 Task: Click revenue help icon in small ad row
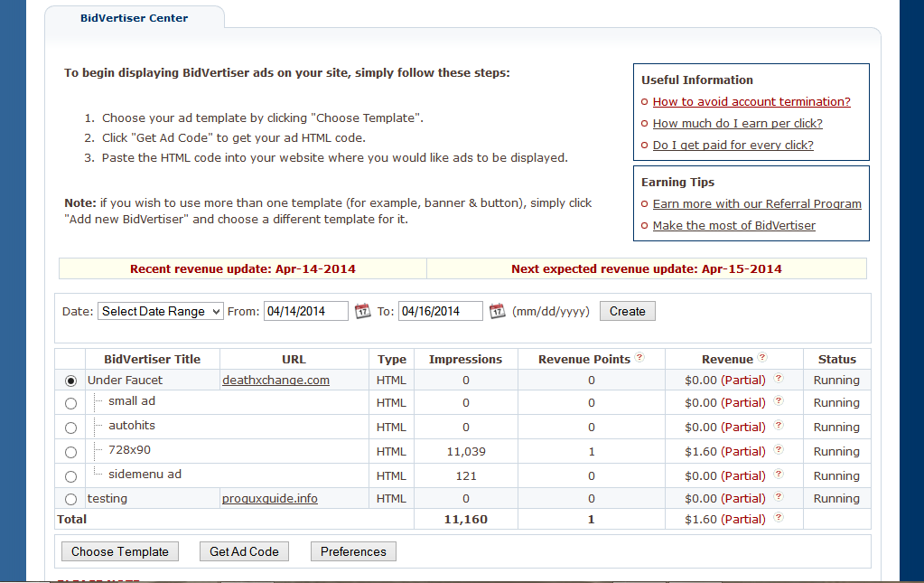[x=779, y=400]
